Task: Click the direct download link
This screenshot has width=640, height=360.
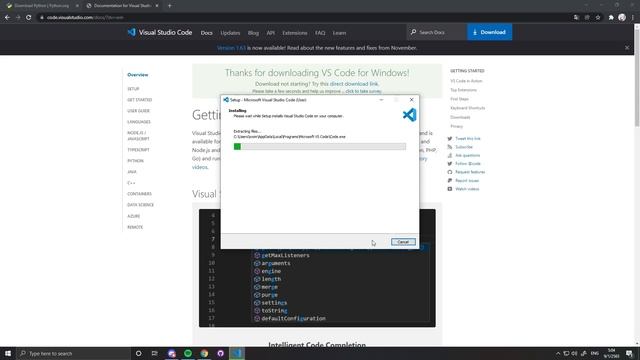Action: (354, 84)
